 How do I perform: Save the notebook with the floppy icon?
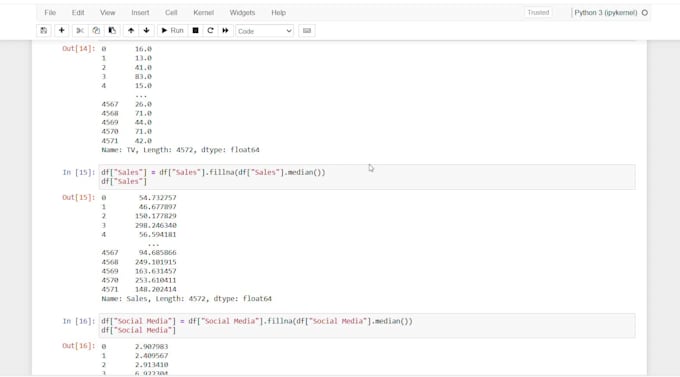[x=44, y=31]
